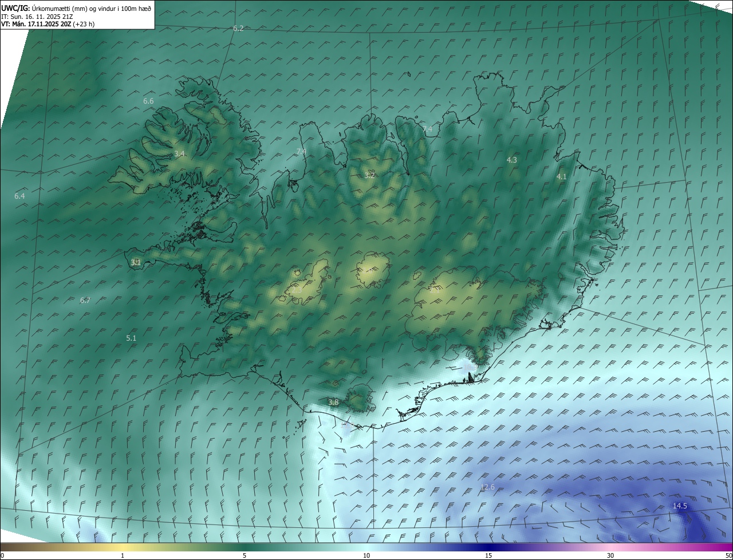Click the 30 tick on the colour scale
The width and height of the screenshot is (733, 560).
[x=610, y=555]
